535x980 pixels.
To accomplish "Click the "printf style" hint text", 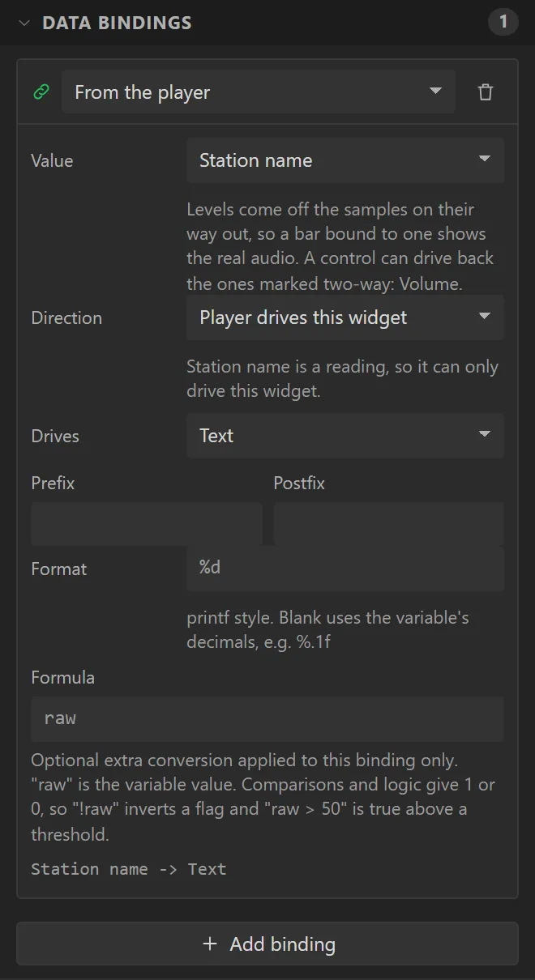I will (x=328, y=629).
